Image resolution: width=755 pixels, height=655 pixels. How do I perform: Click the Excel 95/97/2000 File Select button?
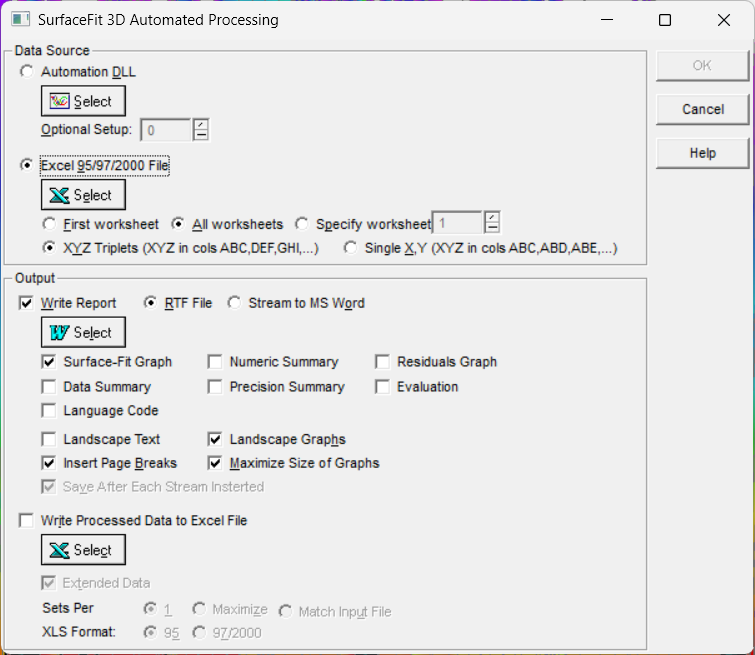pos(83,195)
